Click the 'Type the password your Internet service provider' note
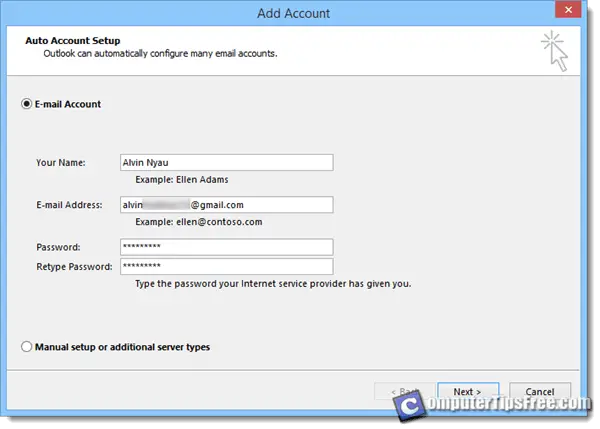600x429 pixels. (x=273, y=284)
